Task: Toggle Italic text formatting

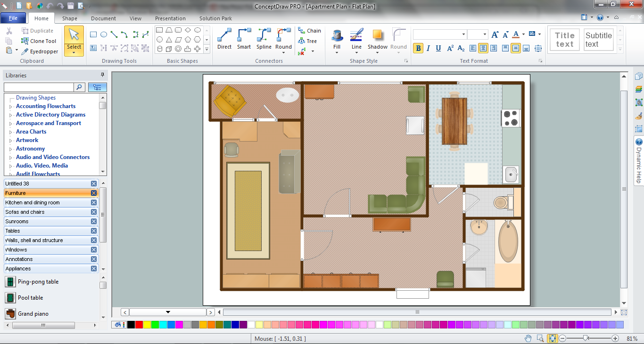Action: pyautogui.click(x=428, y=48)
